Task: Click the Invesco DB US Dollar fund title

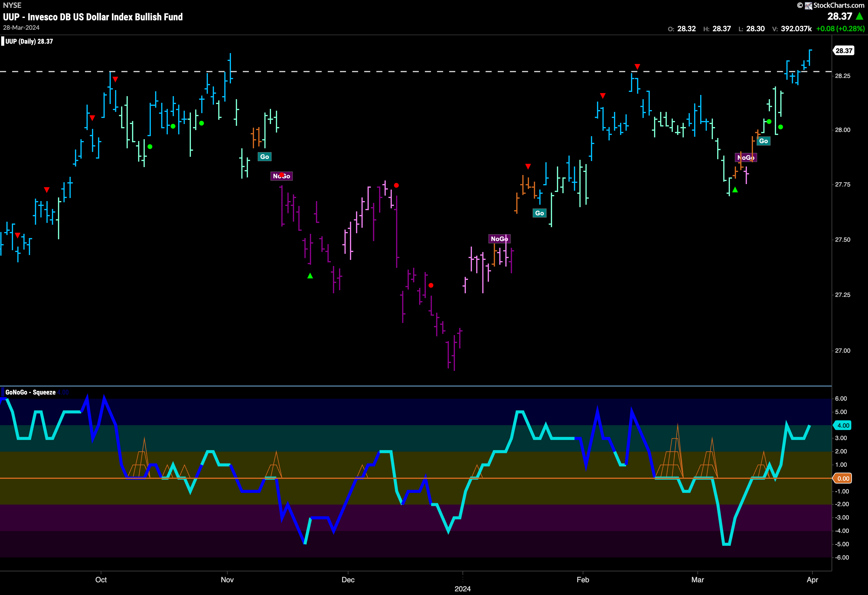Action: [x=93, y=17]
